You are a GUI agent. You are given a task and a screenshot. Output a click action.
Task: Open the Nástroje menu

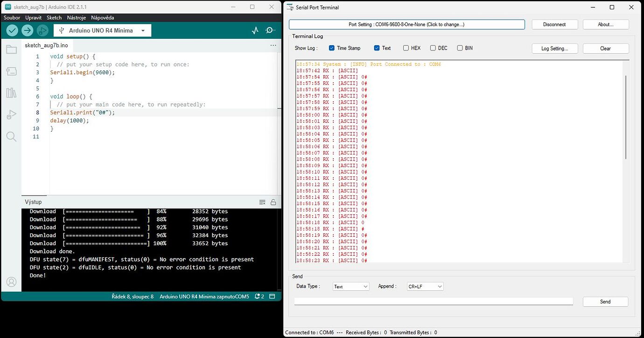77,17
